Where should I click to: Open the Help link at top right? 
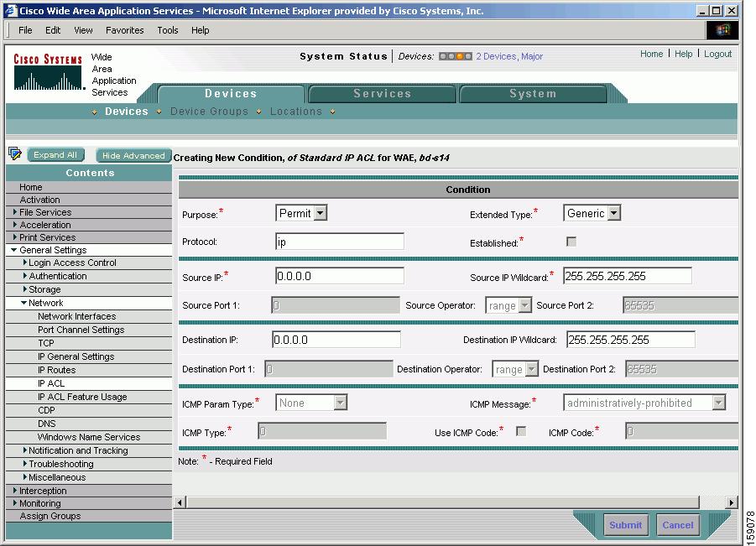coord(683,54)
